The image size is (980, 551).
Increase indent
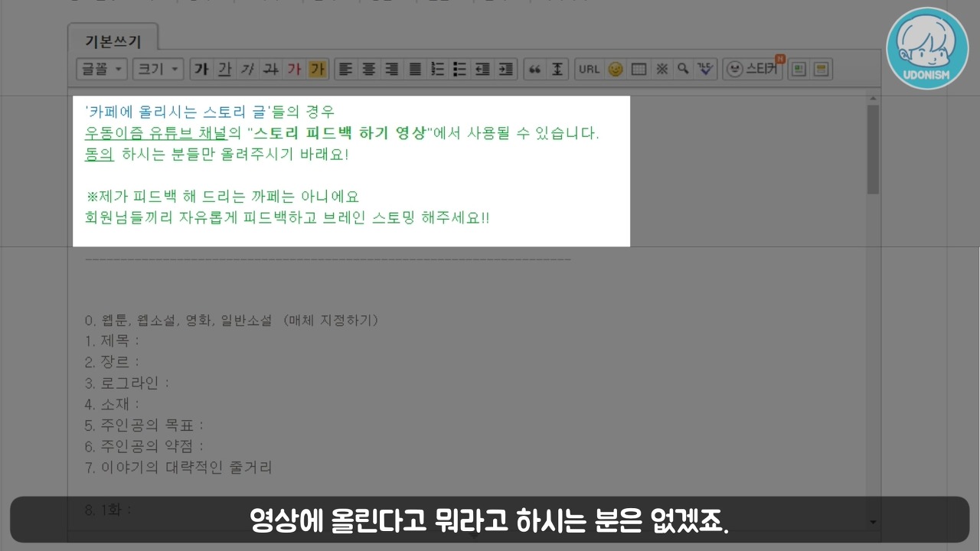505,69
